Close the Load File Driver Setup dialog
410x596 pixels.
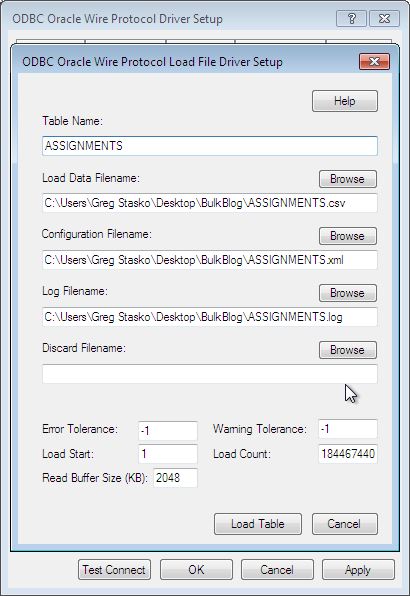coord(374,62)
